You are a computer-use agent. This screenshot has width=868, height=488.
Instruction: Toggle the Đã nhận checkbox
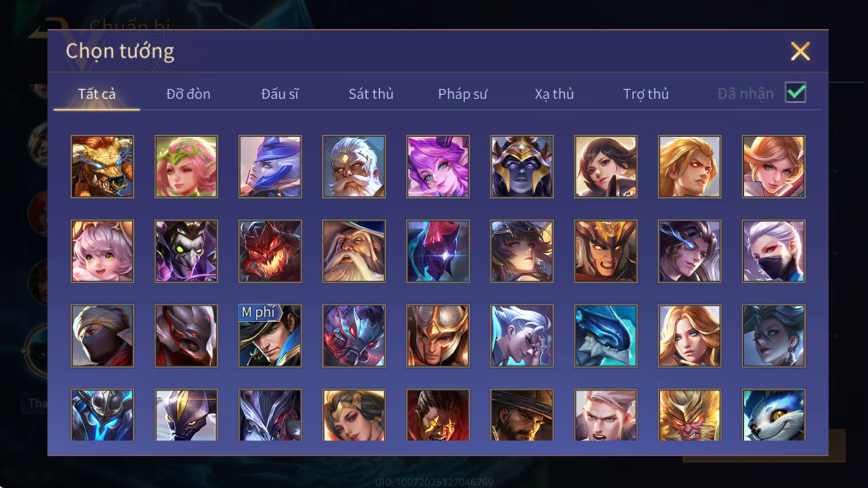coord(795,93)
